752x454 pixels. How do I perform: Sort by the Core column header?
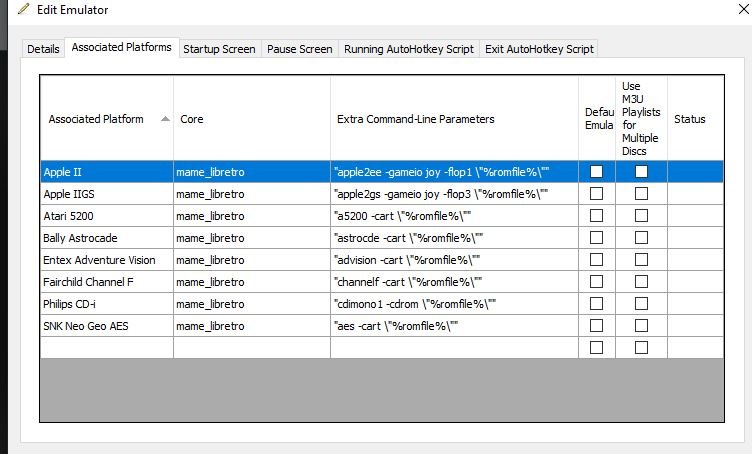point(251,119)
